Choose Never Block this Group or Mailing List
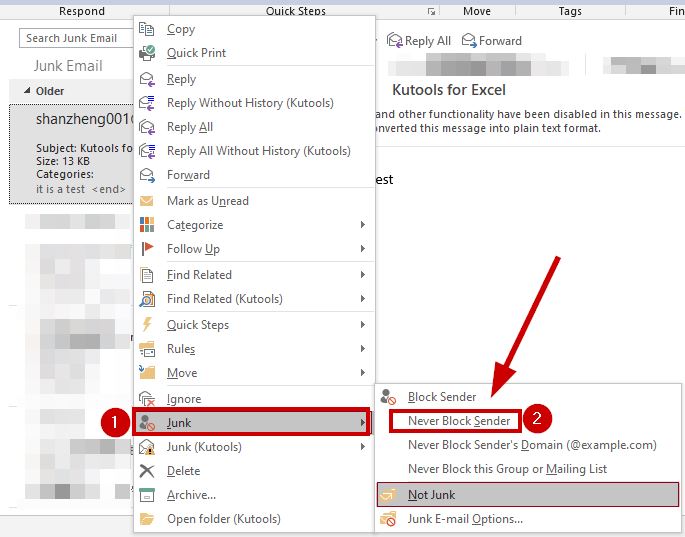This screenshot has width=685, height=537. coord(528,469)
